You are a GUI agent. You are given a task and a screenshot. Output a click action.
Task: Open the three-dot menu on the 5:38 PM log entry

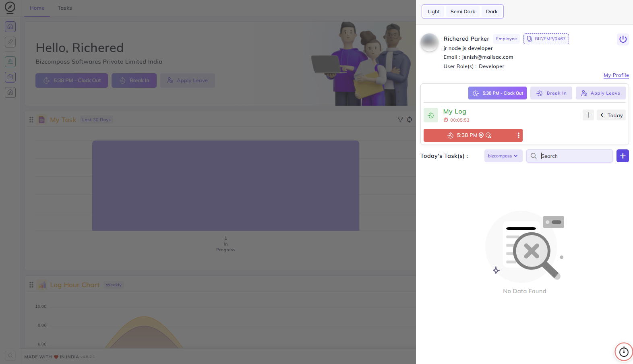(x=518, y=135)
